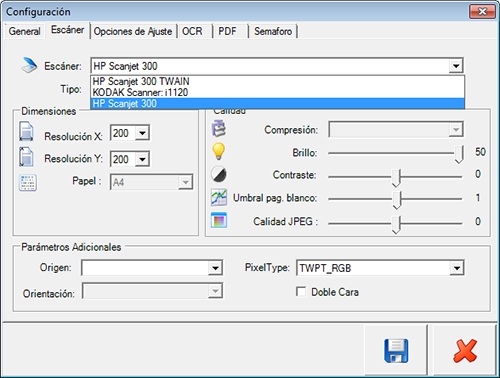The height and width of the screenshot is (378, 500).
Task: Select HP Scanjet 300 TWAIN from list
Action: [277, 81]
